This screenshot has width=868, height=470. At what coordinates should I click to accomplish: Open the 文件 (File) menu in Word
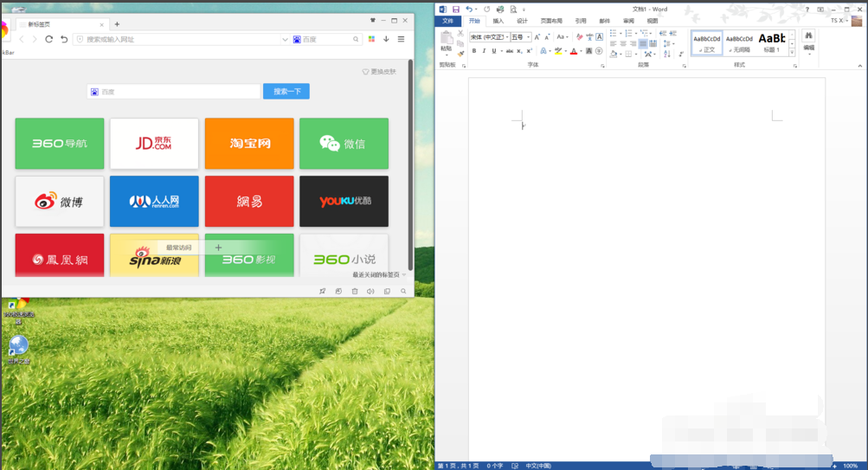(447, 21)
